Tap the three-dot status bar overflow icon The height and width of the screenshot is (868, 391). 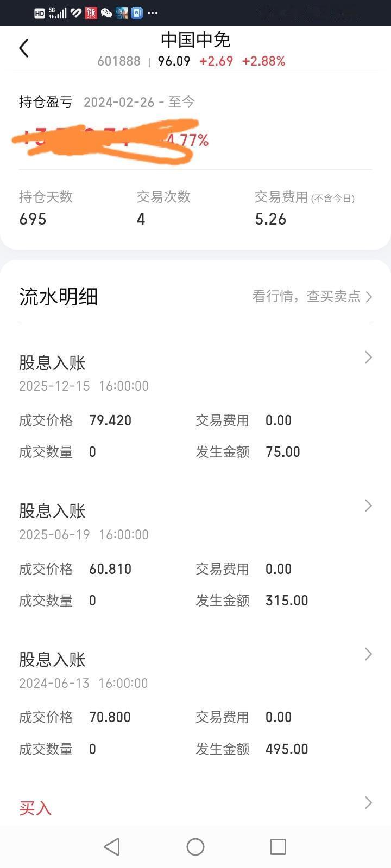(x=153, y=13)
